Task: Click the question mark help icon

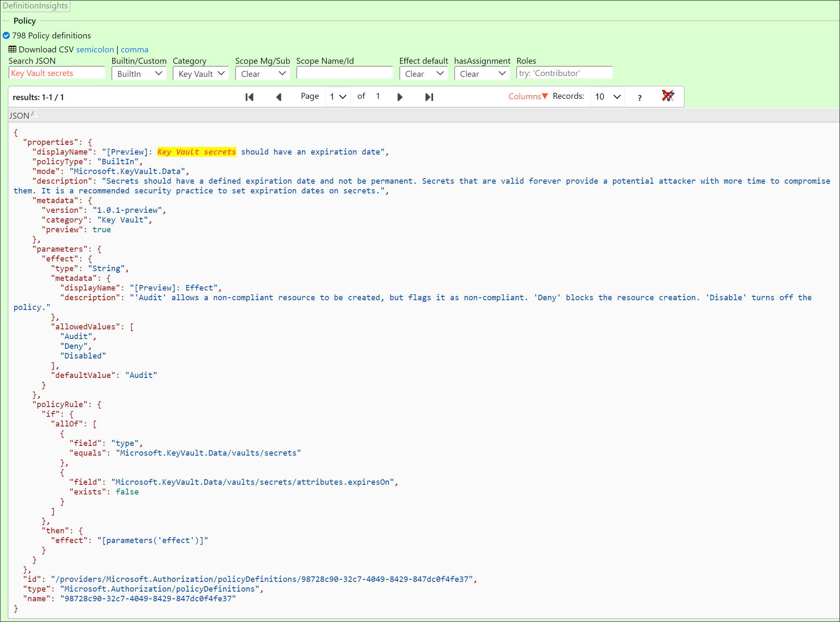Action: coord(639,98)
